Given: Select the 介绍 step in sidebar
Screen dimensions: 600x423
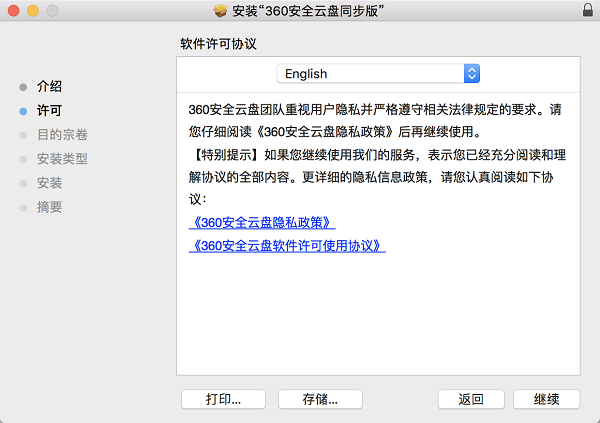Looking at the screenshot, I should click(x=49, y=87).
